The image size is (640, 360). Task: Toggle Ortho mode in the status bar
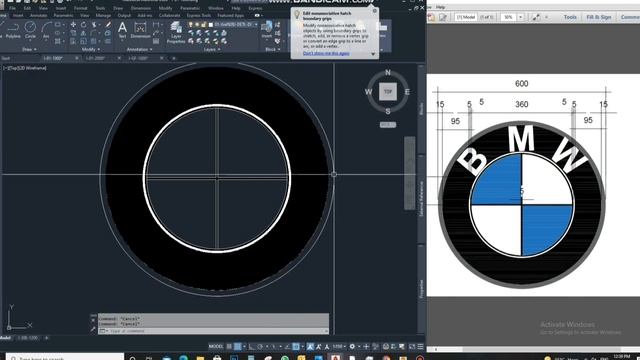[252, 347]
